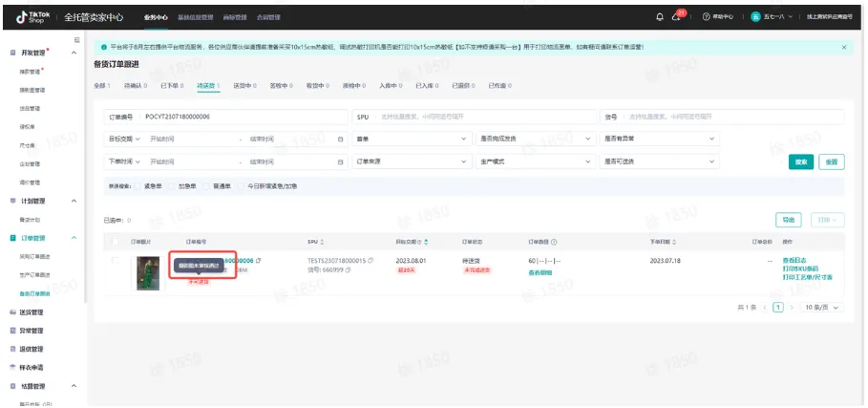
Task: Click the 查看明细 link
Action: [540, 272]
